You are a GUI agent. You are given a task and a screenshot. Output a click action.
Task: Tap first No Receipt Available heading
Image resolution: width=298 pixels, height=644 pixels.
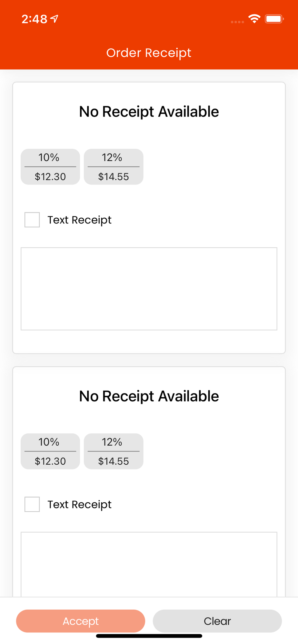pos(149,112)
